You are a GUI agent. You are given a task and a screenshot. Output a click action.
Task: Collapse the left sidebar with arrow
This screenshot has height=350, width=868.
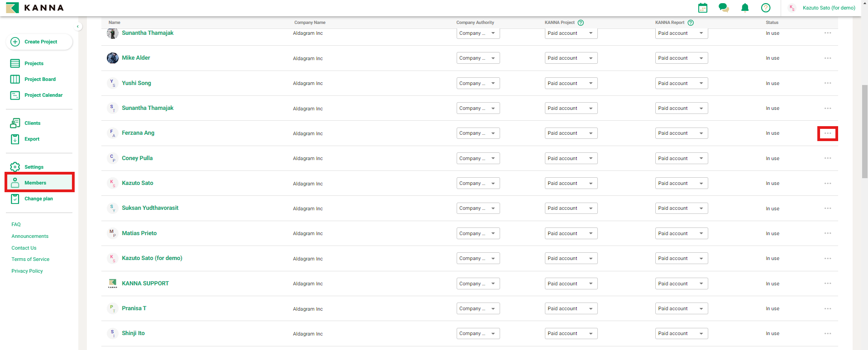[x=78, y=27]
